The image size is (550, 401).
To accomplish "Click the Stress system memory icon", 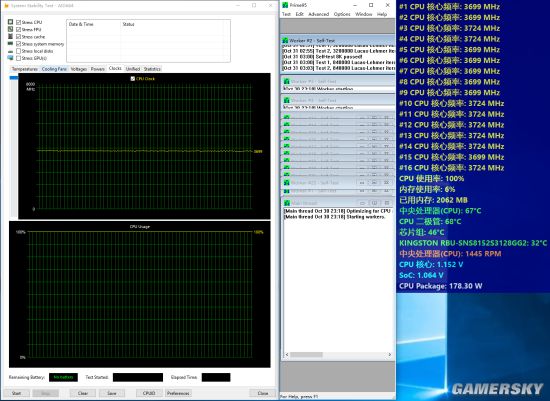I will [11, 44].
